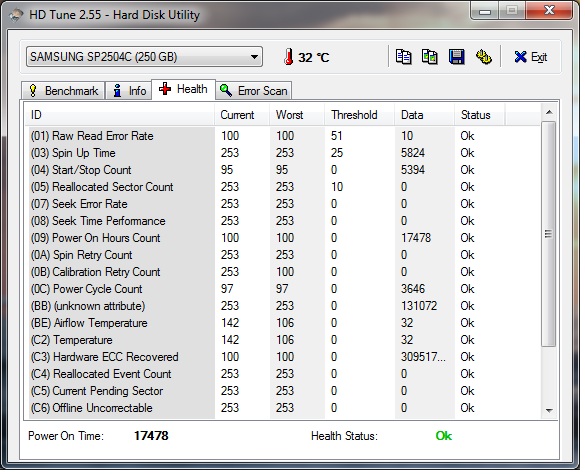Select the (0C) Power Cycle Count row
585x474 pixels.
click(284, 289)
